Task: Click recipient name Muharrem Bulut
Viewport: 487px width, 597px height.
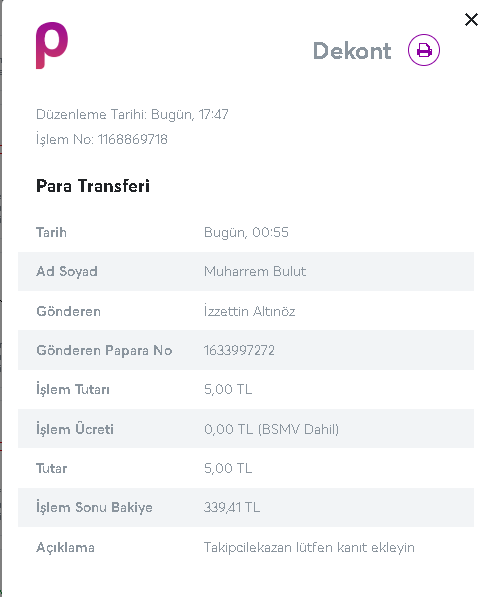Action: click(255, 271)
